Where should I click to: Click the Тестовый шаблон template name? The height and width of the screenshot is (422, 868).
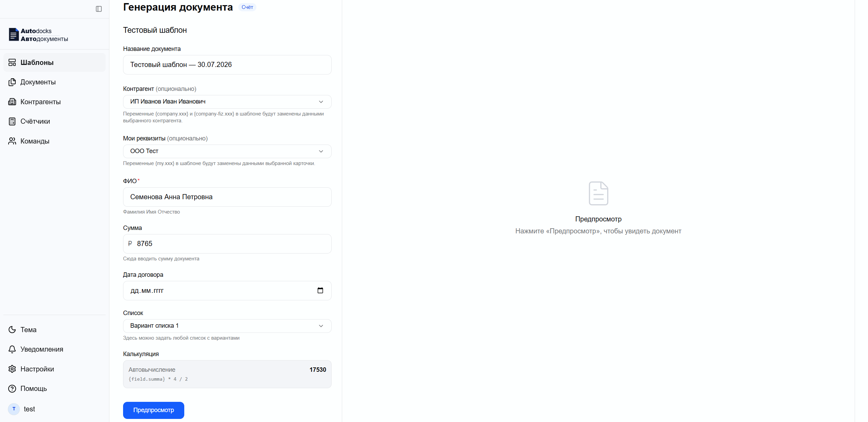coord(155,30)
